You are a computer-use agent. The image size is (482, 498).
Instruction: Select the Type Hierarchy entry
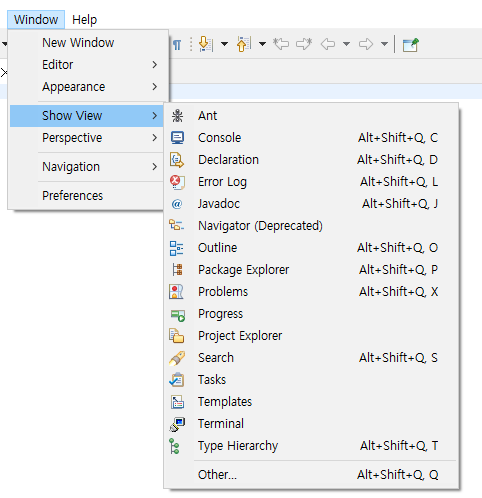point(312,446)
